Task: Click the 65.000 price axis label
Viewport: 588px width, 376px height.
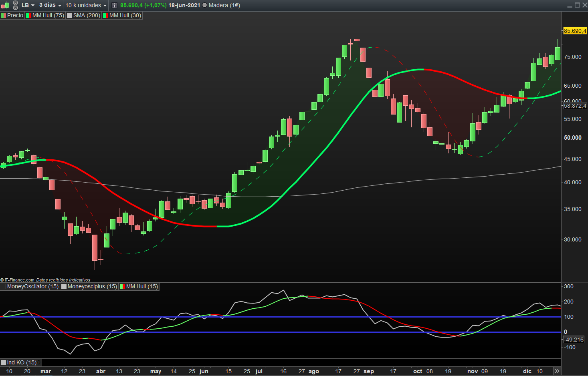Action: 573,86
